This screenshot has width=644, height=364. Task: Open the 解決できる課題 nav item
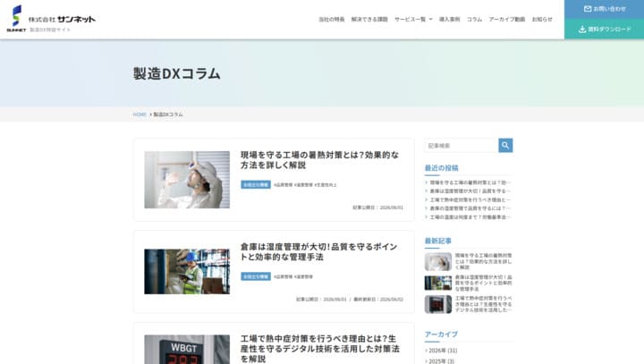369,20
